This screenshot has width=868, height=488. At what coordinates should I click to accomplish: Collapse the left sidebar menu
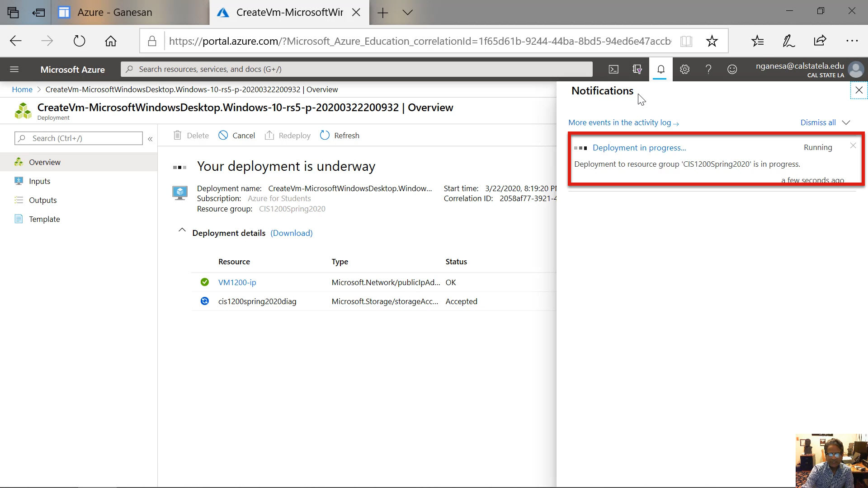150,139
